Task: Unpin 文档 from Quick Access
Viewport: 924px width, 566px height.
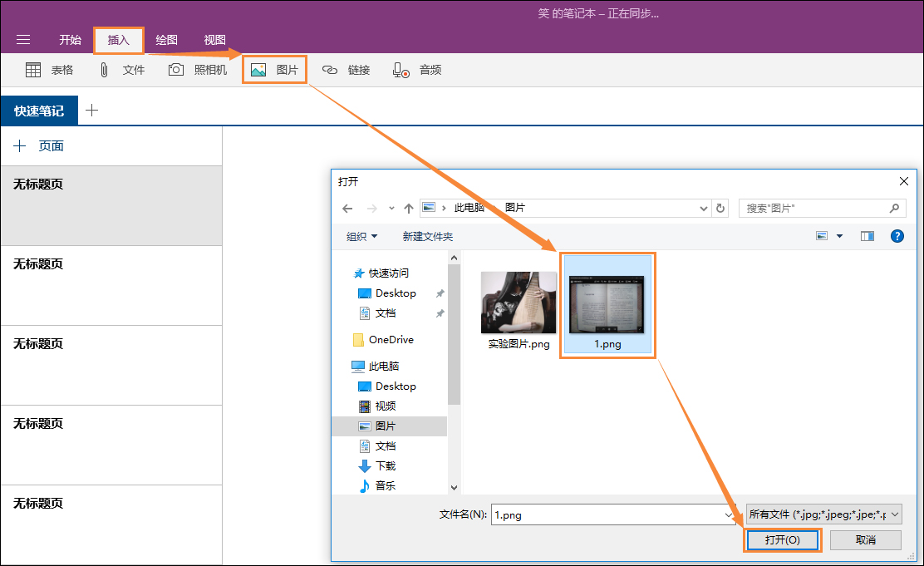Action: click(440, 313)
